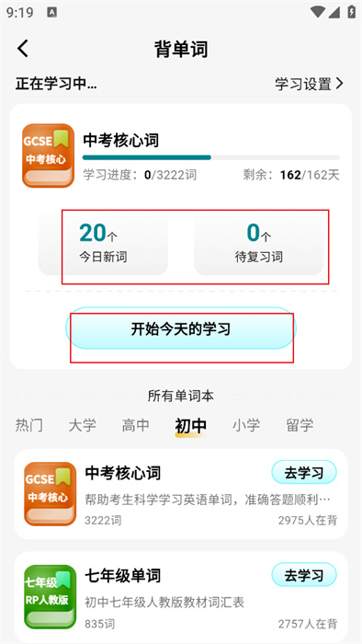Screen dimensions: 362x644
Task: Select the 初中 tab
Action: pyautogui.click(x=190, y=426)
